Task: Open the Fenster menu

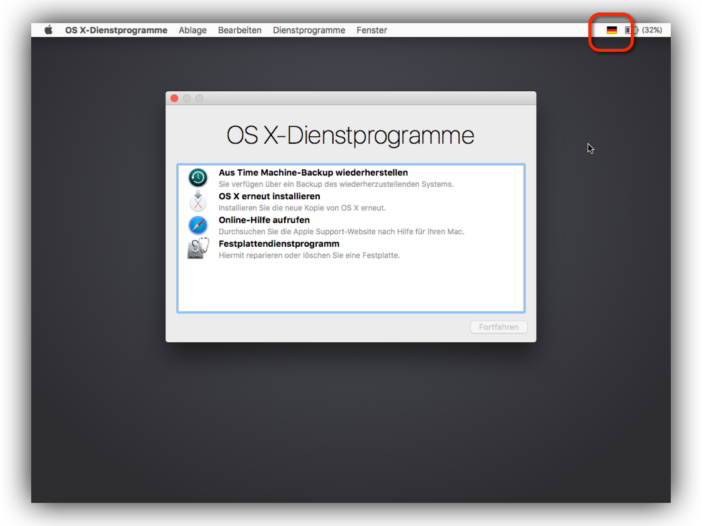Action: tap(372, 30)
